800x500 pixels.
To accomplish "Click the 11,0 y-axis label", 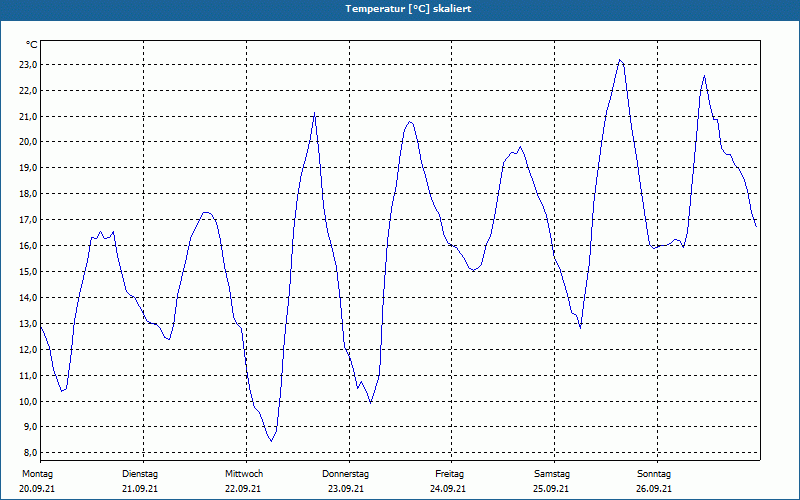I will (29, 376).
